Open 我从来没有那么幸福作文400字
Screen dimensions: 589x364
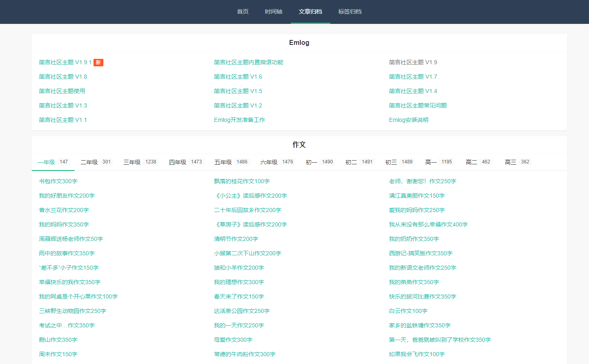click(428, 224)
